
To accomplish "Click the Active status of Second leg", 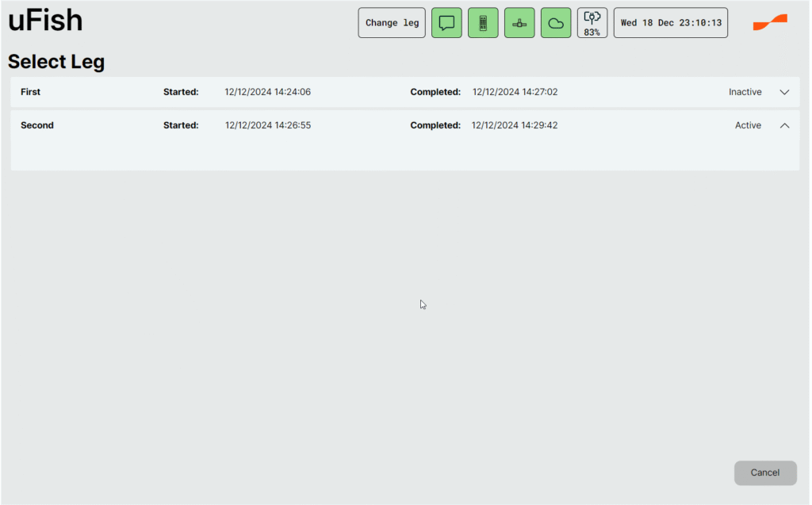I will [x=748, y=125].
